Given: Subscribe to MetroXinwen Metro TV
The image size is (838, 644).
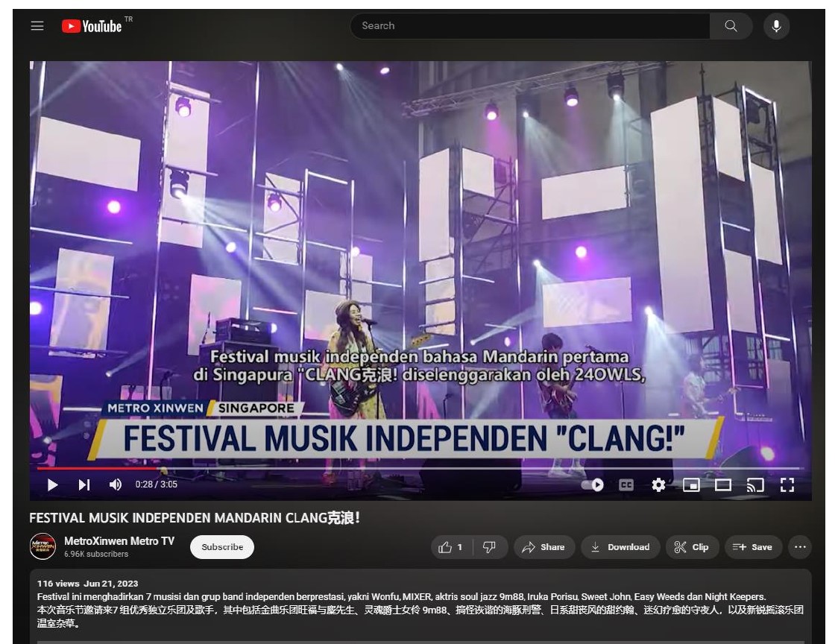Looking at the screenshot, I should (221, 547).
